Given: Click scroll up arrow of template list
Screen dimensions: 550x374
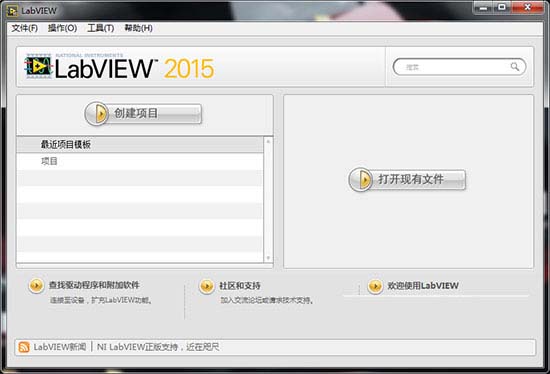Looking at the screenshot, I should 268,141.
